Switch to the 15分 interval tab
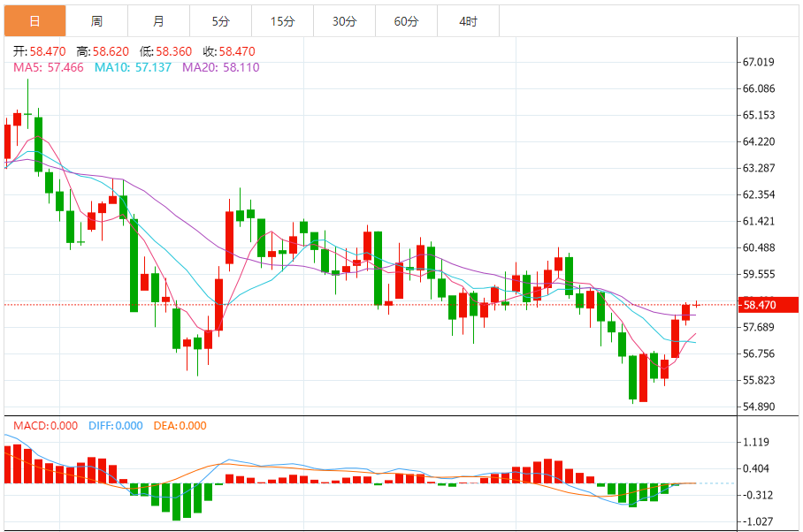The height and width of the screenshot is (532, 803). (x=282, y=20)
